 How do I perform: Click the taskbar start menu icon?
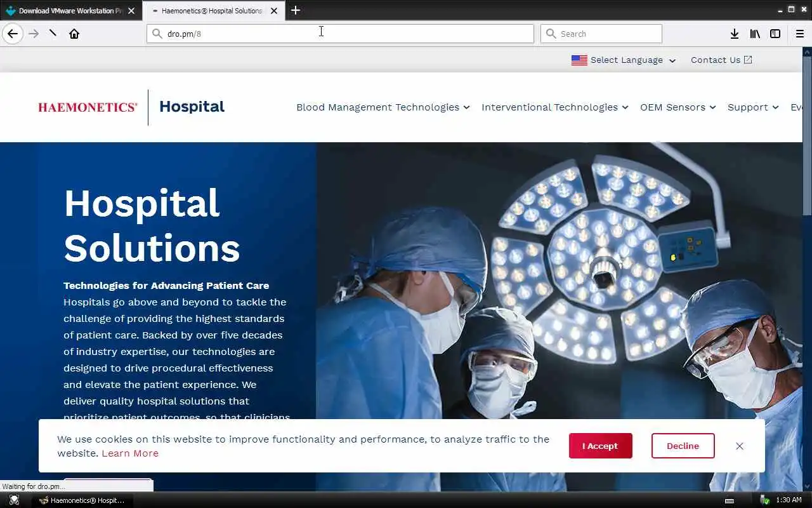[14, 500]
